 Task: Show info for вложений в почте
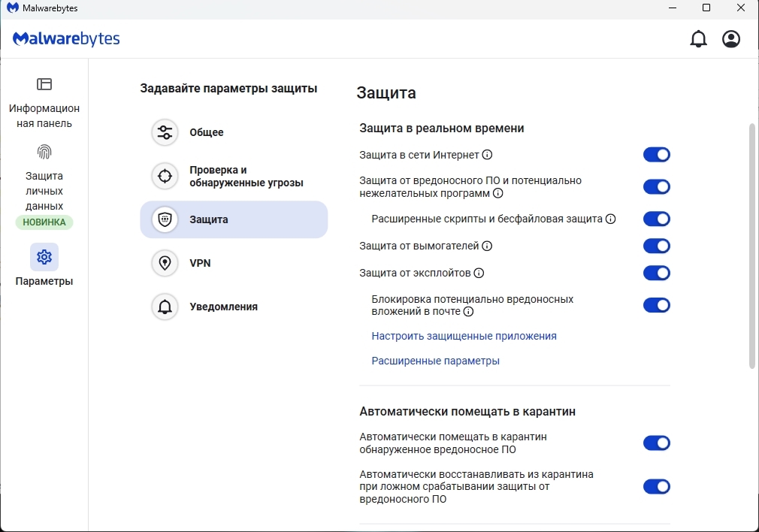(468, 311)
